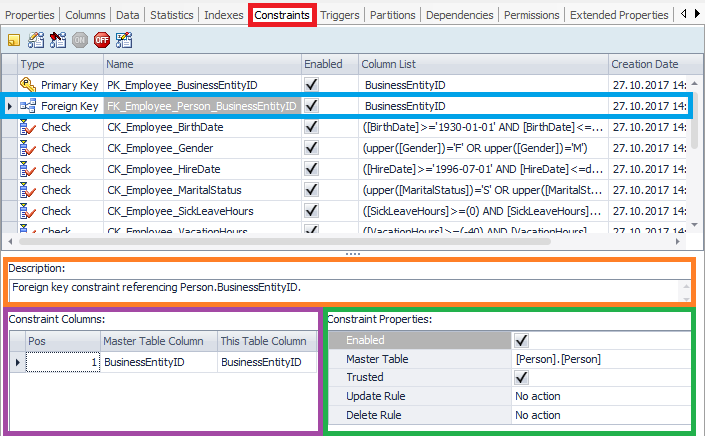Toggle Enabled checkbox for CK_Employee_Gender
This screenshot has width=705, height=436.
[x=312, y=148]
